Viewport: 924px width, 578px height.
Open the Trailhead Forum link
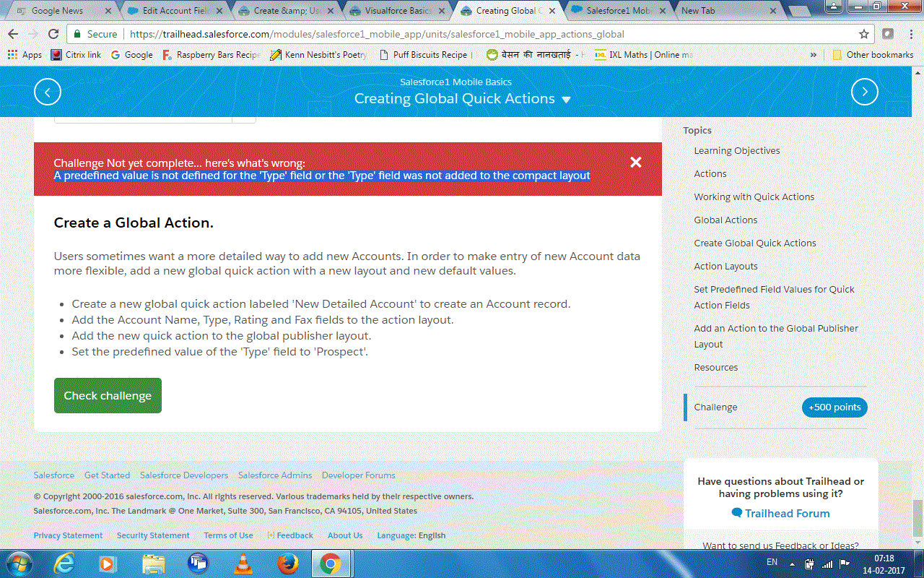click(x=780, y=514)
